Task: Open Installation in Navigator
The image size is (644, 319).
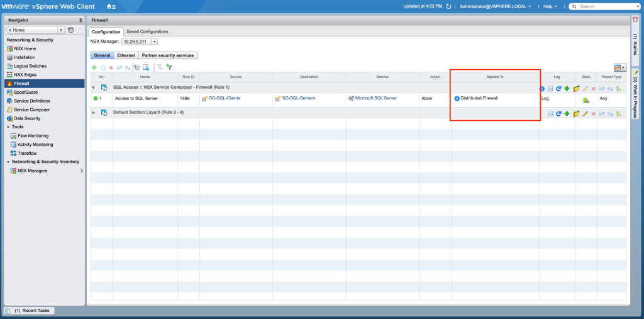Action: click(x=25, y=57)
